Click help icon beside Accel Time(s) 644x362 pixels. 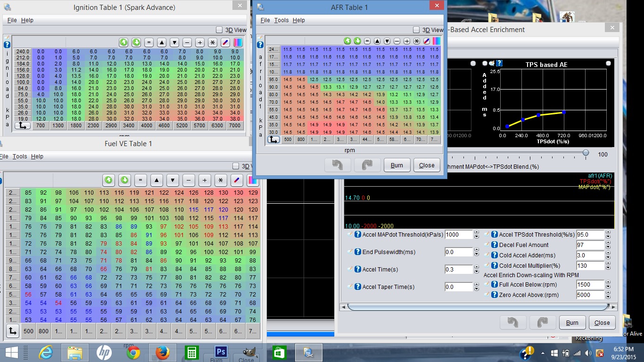tap(357, 269)
